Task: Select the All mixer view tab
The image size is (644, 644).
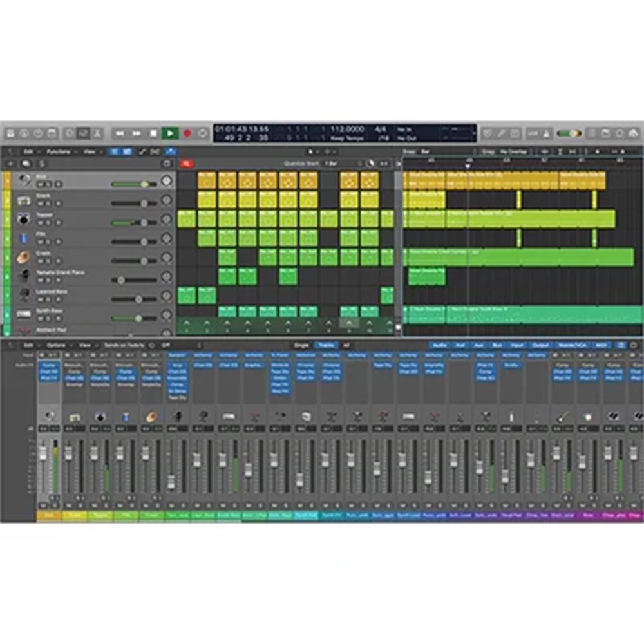Action: coord(346,345)
